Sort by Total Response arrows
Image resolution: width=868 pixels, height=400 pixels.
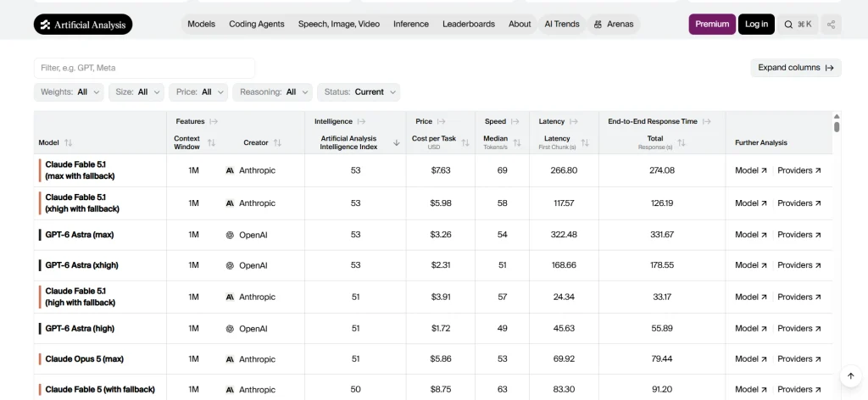(x=682, y=142)
